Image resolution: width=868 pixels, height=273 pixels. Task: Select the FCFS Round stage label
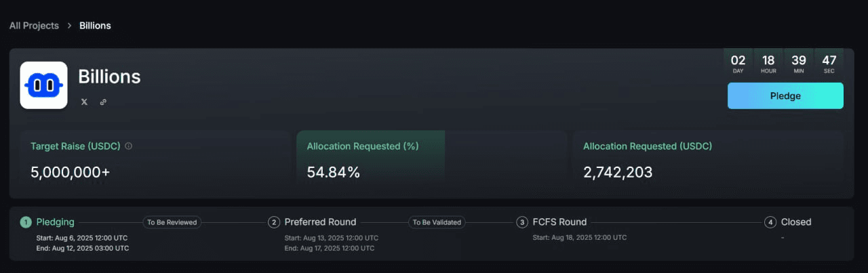click(560, 222)
